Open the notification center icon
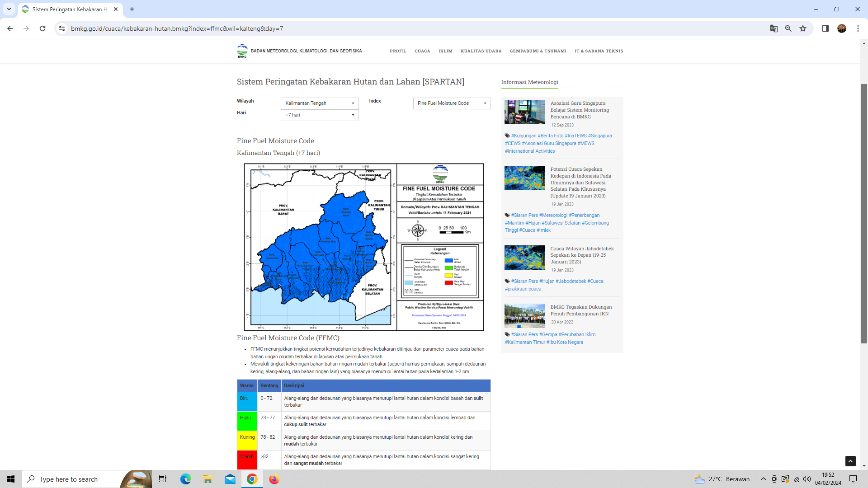 (853, 479)
